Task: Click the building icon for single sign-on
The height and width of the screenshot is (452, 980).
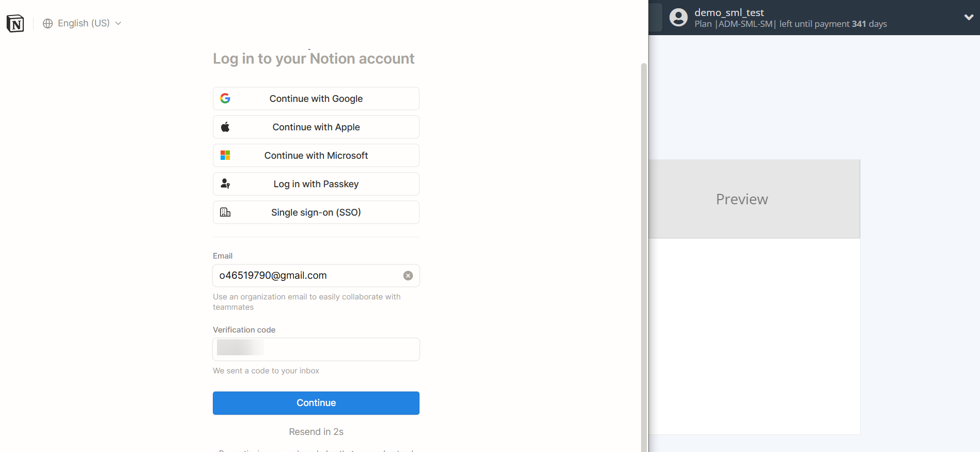Action: pos(225,212)
